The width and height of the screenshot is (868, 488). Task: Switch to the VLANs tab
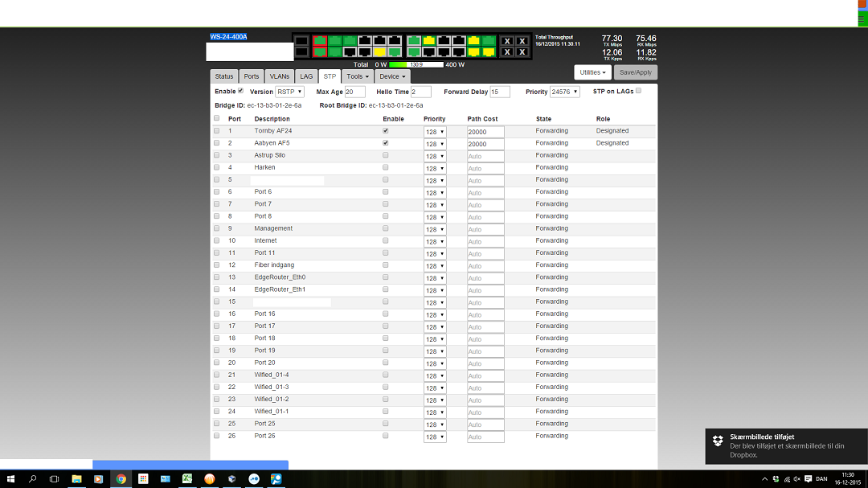[x=279, y=76]
